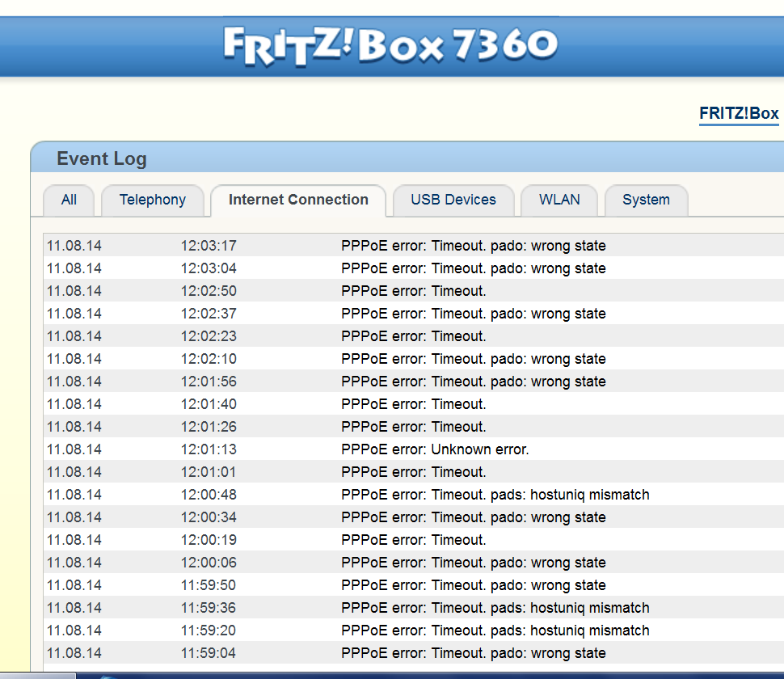Click the Event Log heading
The height and width of the screenshot is (679, 784).
(102, 158)
